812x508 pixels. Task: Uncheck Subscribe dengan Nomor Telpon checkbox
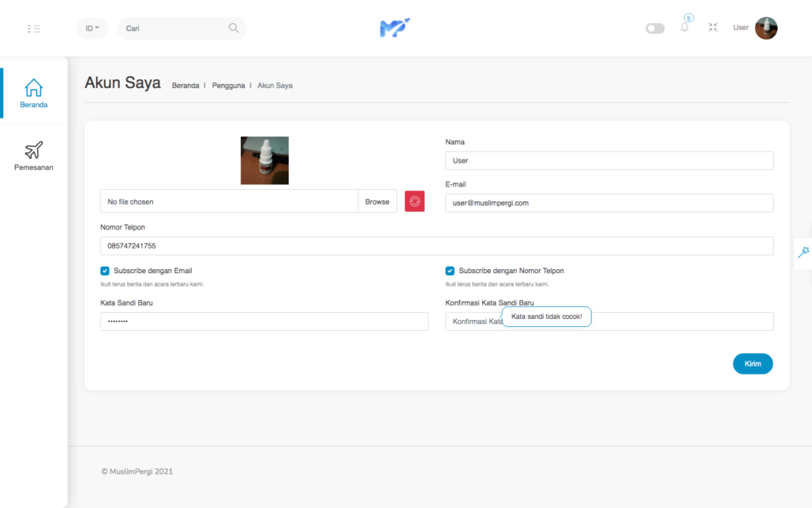tap(450, 271)
